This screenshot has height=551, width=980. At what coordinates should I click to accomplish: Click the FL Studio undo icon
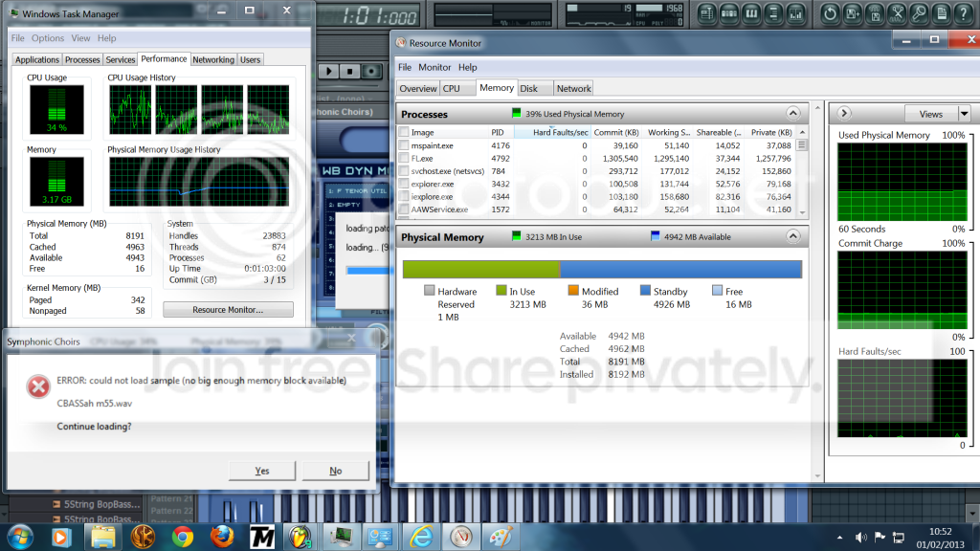(830, 13)
